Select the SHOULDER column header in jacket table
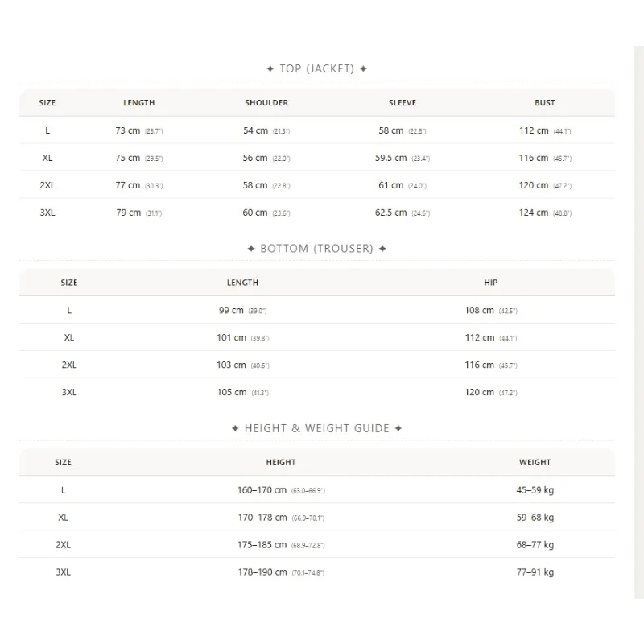The width and height of the screenshot is (644, 644). [x=266, y=103]
